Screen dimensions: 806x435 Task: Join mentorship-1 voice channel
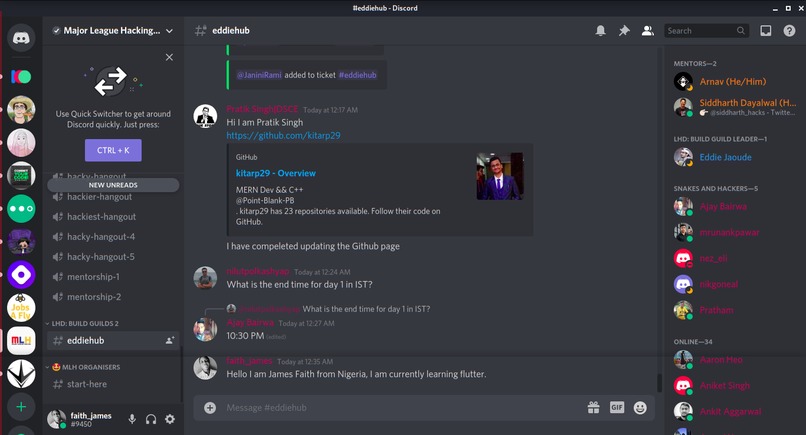93,277
